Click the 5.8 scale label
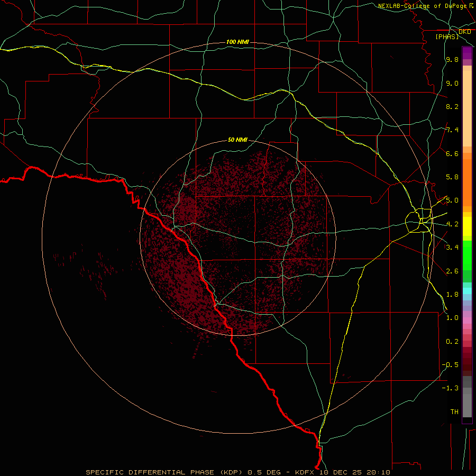Viewport: 476px width, 476px height. [x=452, y=177]
